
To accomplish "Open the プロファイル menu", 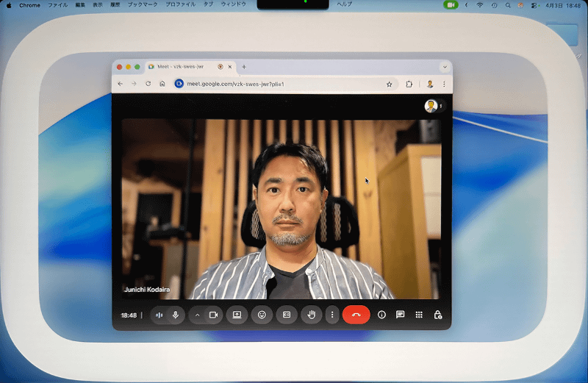I will pyautogui.click(x=181, y=4).
